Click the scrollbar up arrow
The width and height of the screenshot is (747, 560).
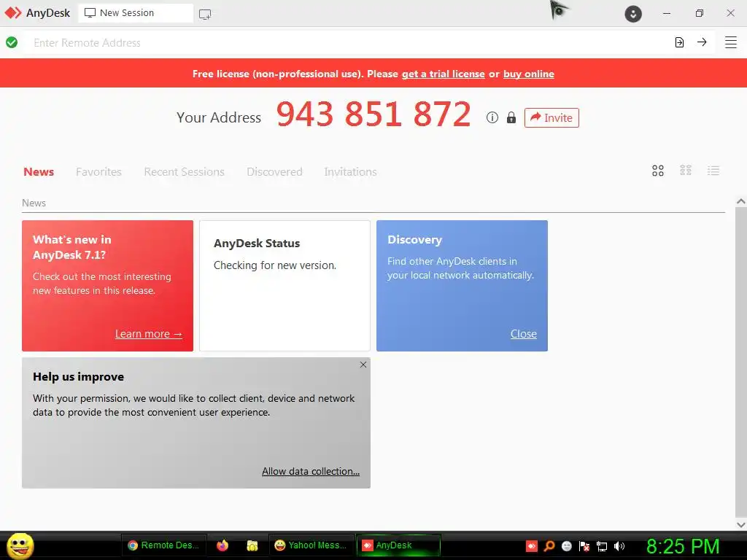click(741, 201)
